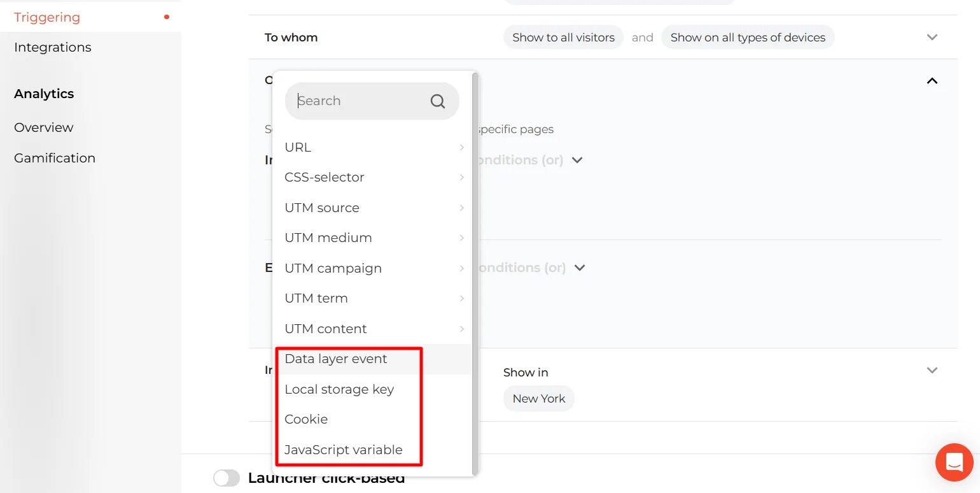The image size is (980, 493).
Task: Click the New York location chip
Action: (538, 399)
